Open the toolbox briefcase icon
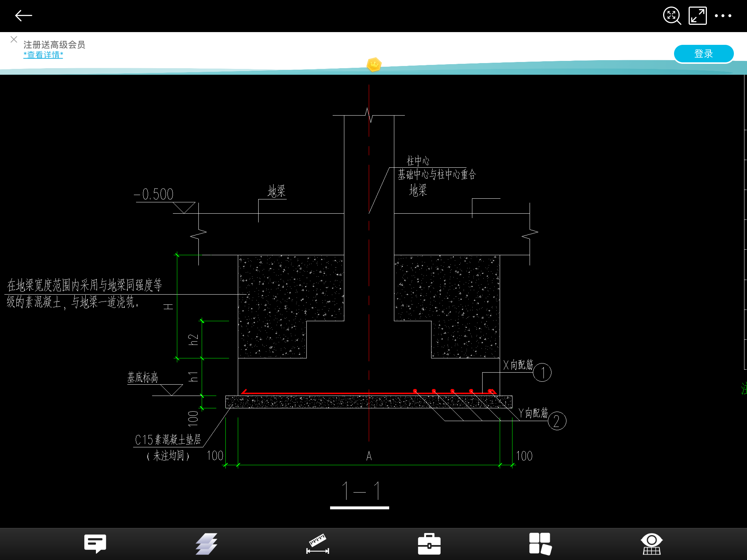Screen dimensions: 747x560 pyautogui.click(x=429, y=544)
